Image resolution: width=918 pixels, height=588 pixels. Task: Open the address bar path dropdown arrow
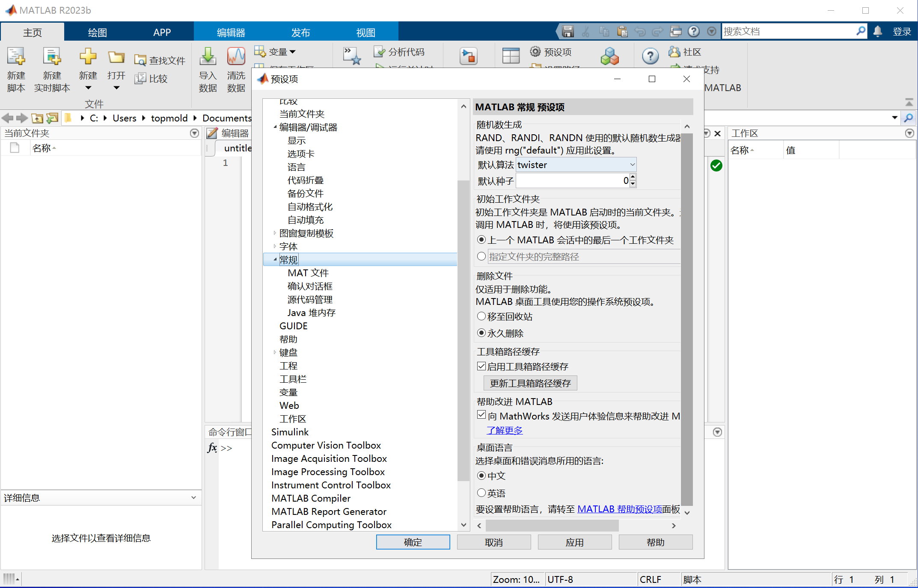point(894,118)
